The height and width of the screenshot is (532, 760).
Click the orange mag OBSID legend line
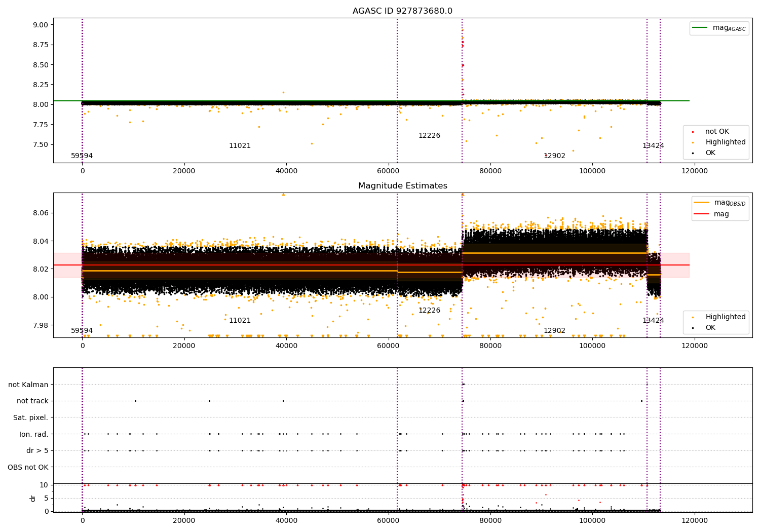tap(702, 202)
